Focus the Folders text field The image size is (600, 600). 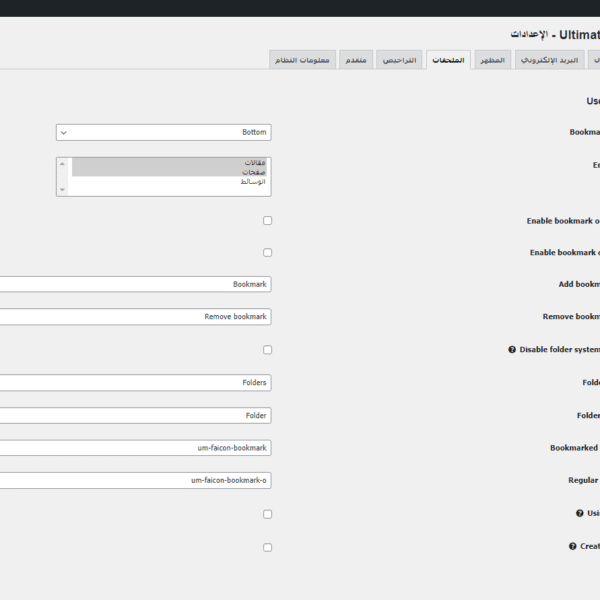pos(135,383)
